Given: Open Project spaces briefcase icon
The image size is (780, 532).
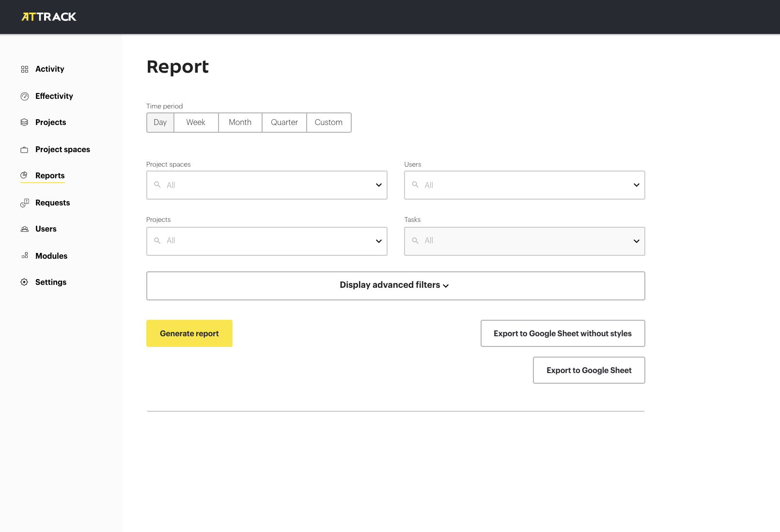Looking at the screenshot, I should coord(24,149).
